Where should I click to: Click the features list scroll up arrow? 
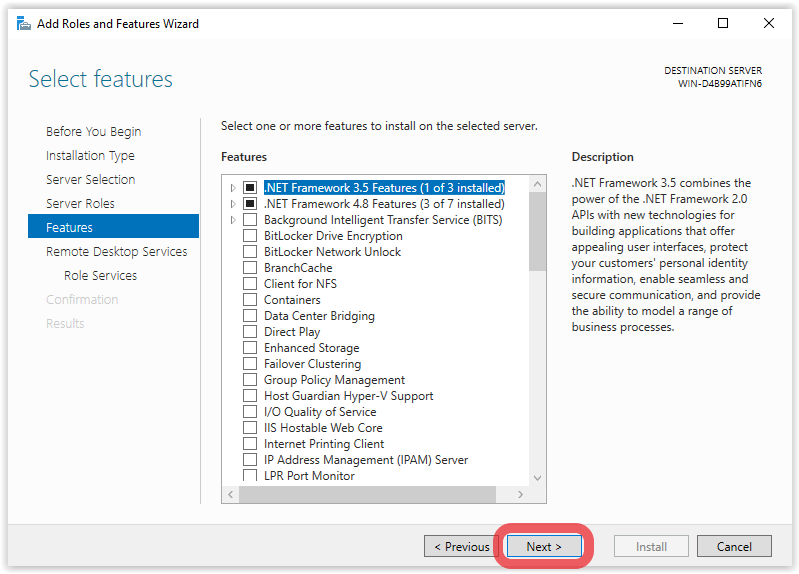point(537,184)
